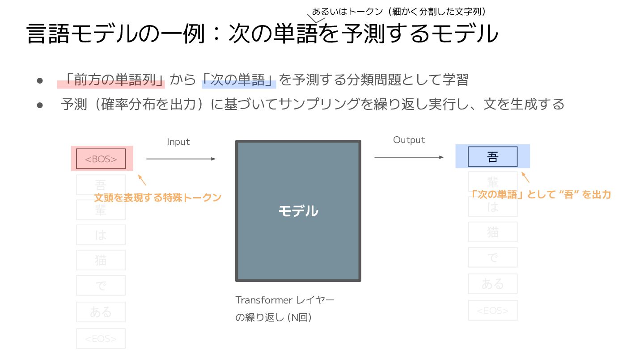Click the faded <EOS> output token
This screenshot has height=362, width=644.
[492, 310]
